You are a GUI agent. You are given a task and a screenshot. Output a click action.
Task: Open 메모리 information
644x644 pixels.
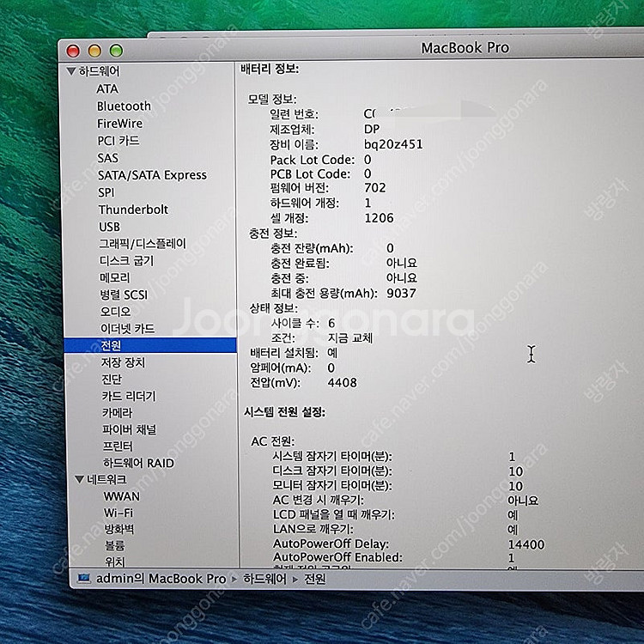coord(114,277)
